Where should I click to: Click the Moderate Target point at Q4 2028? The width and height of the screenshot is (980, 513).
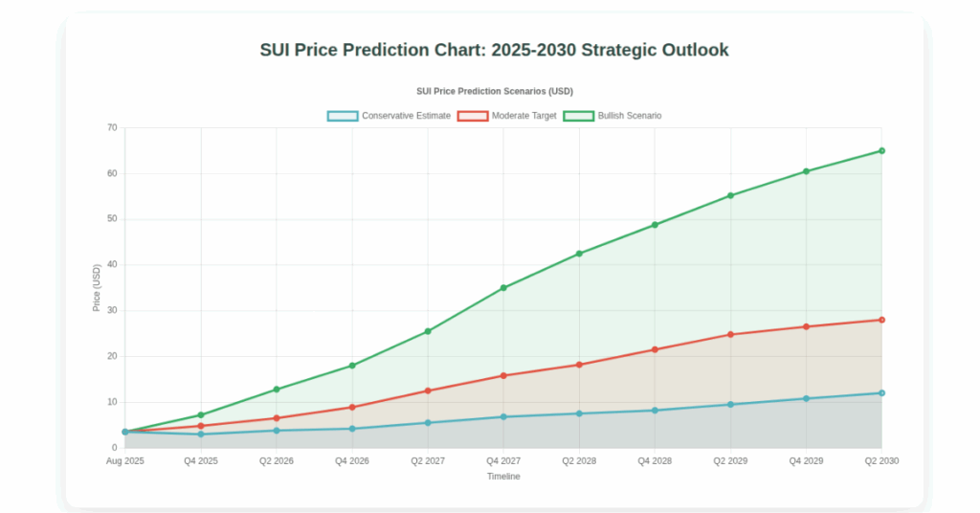(x=655, y=349)
